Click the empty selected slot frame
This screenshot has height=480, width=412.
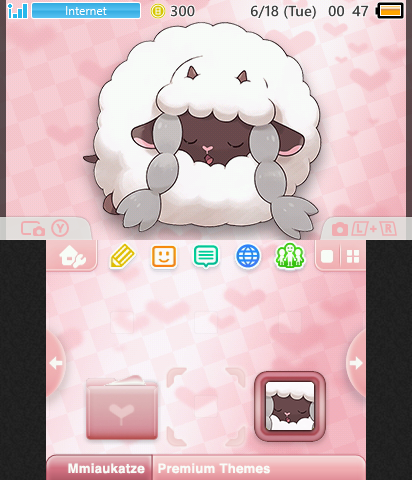[206, 407]
